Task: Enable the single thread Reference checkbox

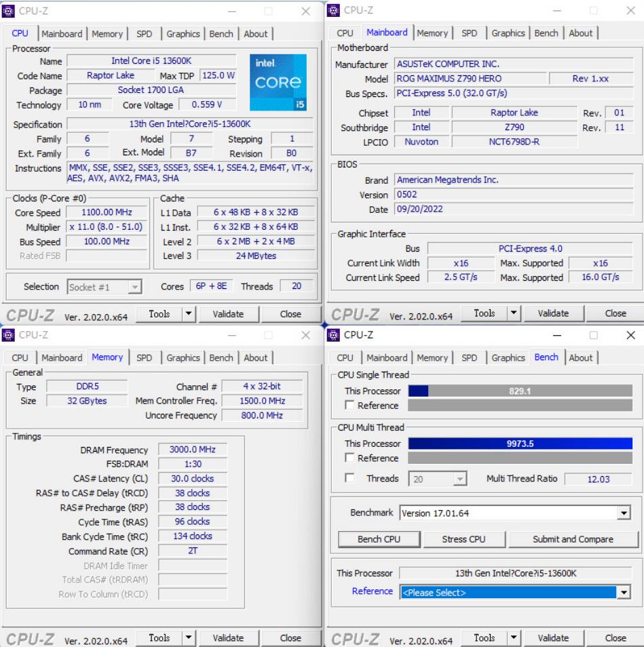Action: click(349, 405)
